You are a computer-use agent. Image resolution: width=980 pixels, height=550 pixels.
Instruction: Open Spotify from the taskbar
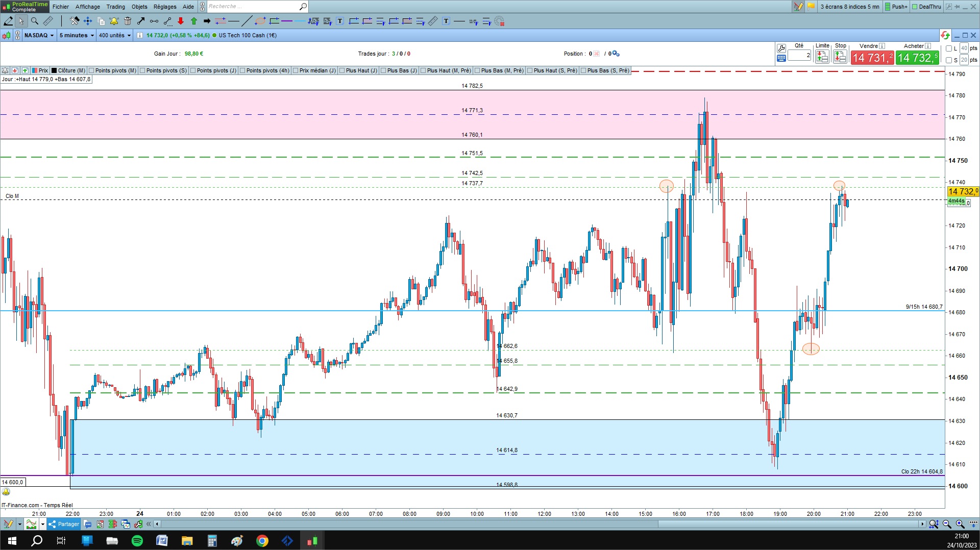137,541
